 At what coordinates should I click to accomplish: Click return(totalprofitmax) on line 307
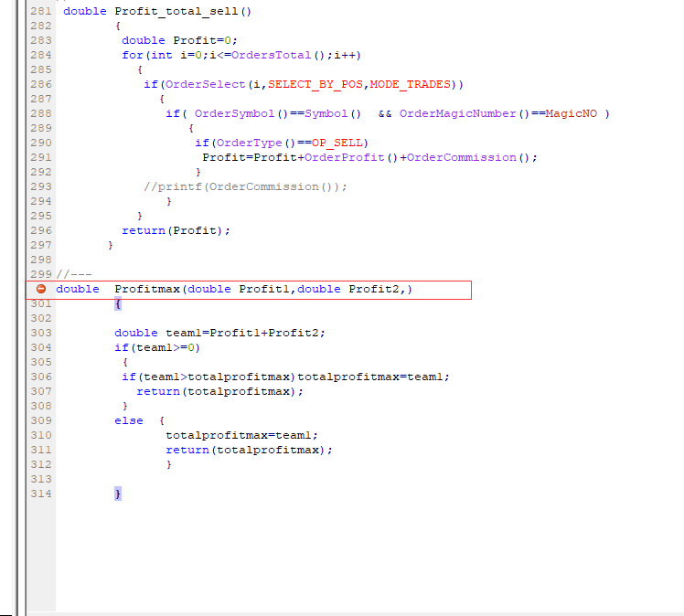tap(219, 391)
